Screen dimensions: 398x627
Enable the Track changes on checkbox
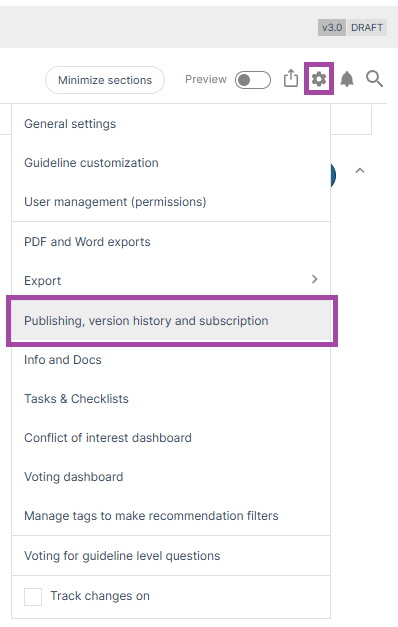tap(33, 597)
